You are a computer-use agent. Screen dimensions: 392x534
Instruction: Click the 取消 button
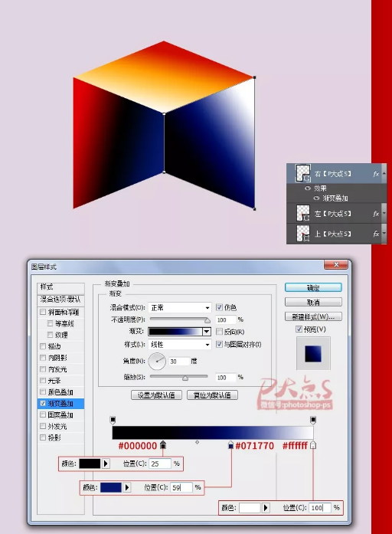coord(313,303)
